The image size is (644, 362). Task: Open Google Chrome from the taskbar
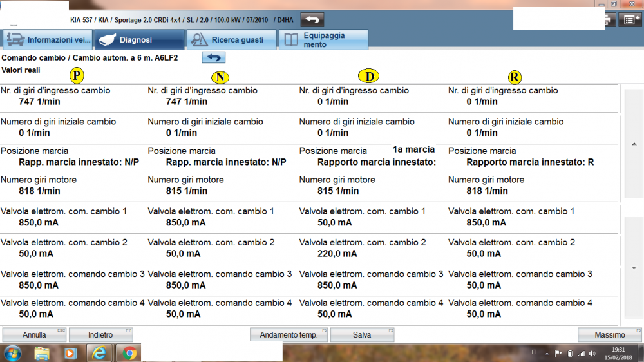[129, 354]
